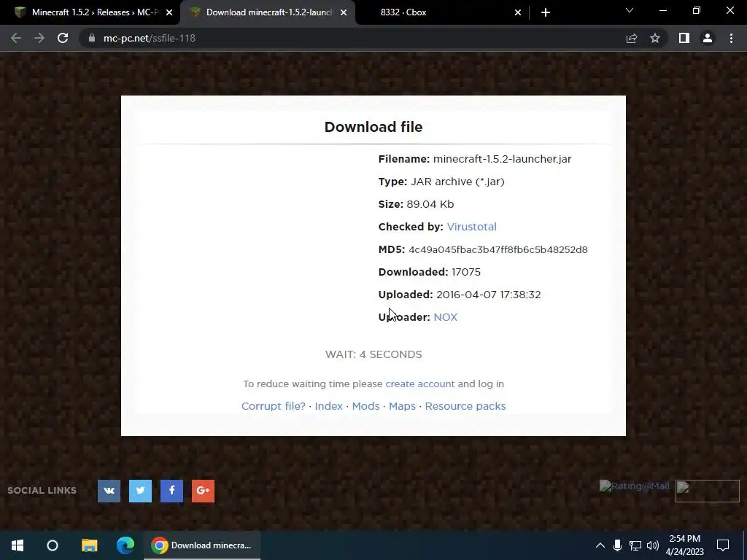Close the Minecraft 1.5.2 Releases tab
747x560 pixels.
tap(169, 12)
